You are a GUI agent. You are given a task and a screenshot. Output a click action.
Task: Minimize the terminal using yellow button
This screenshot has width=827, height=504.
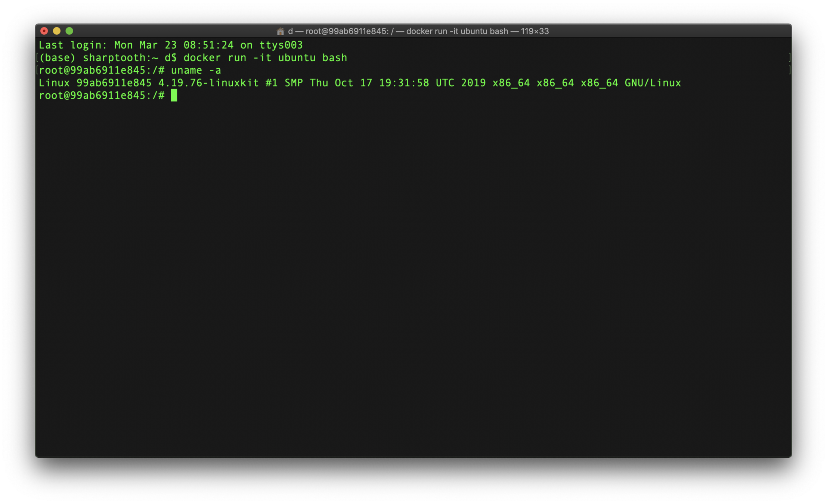(57, 31)
